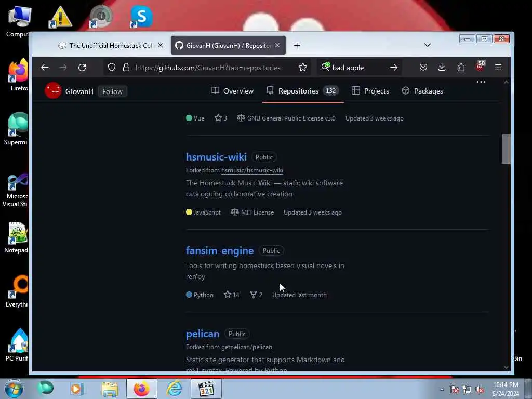Open the Firefox hamburger menu

click(498, 67)
